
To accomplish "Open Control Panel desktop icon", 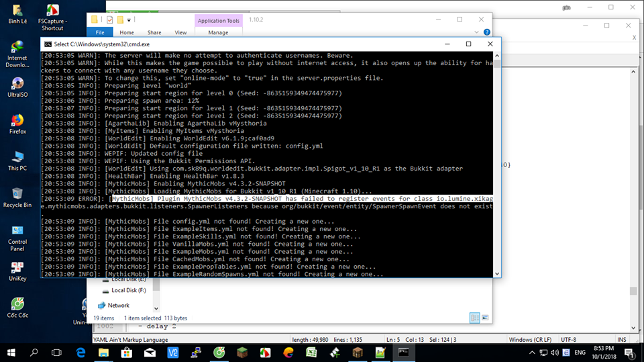I will [17, 238].
